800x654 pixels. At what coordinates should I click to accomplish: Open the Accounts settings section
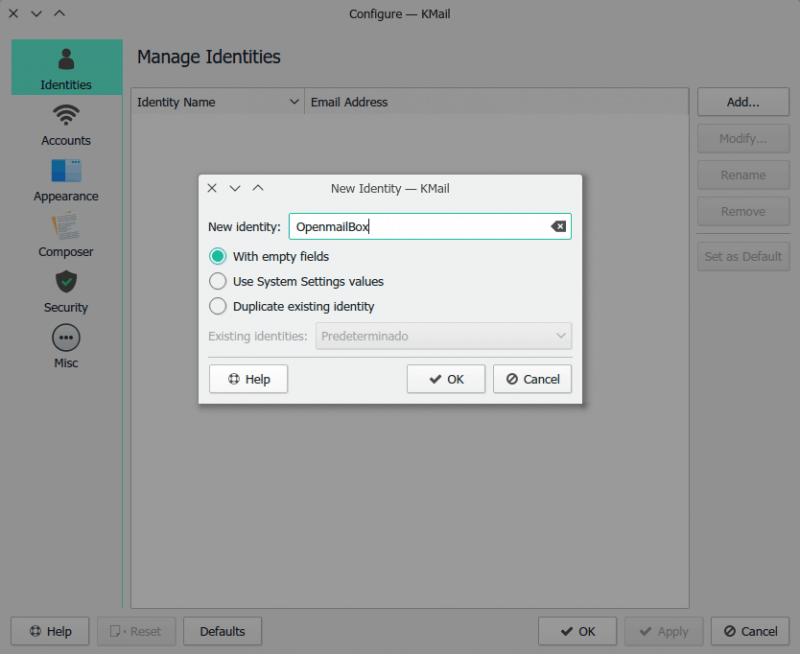[x=66, y=124]
